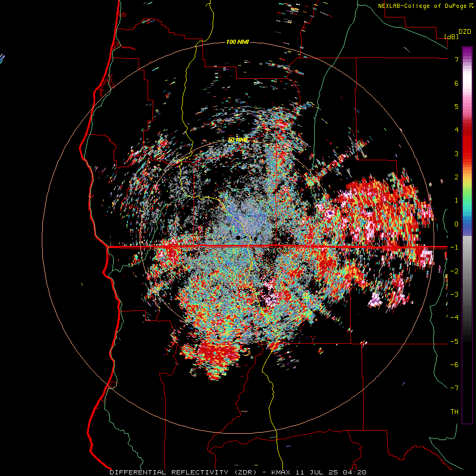Click the -2 value on the color scale
This screenshot has width=476, height=476.
point(454,271)
